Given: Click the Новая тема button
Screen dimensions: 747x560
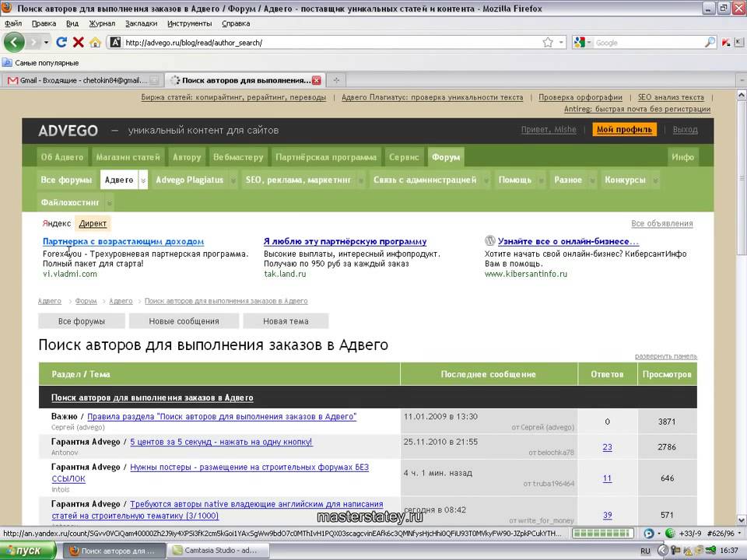Looking at the screenshot, I should click(x=286, y=321).
